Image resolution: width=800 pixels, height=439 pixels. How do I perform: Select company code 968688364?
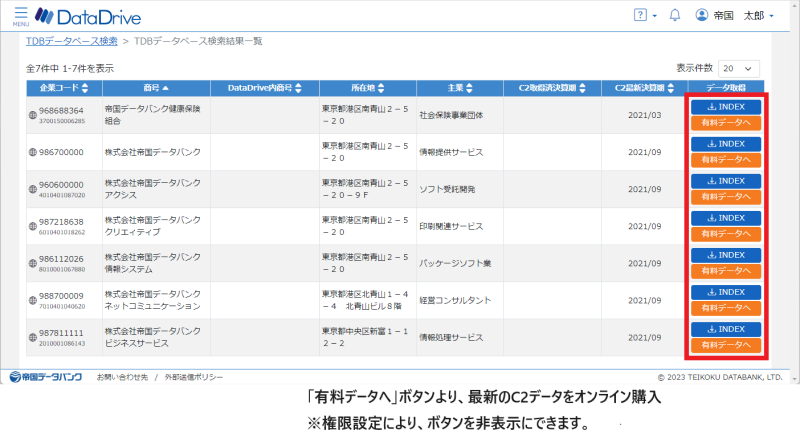(61, 111)
